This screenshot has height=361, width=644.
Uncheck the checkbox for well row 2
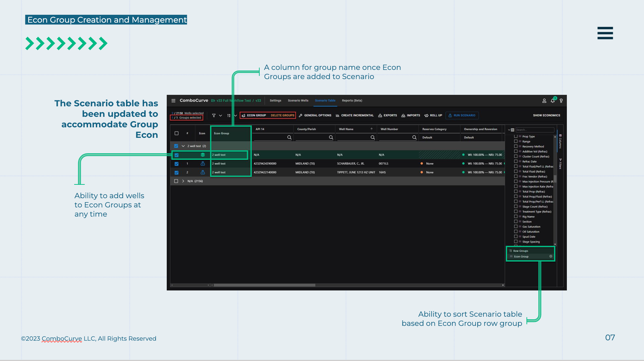click(x=177, y=173)
